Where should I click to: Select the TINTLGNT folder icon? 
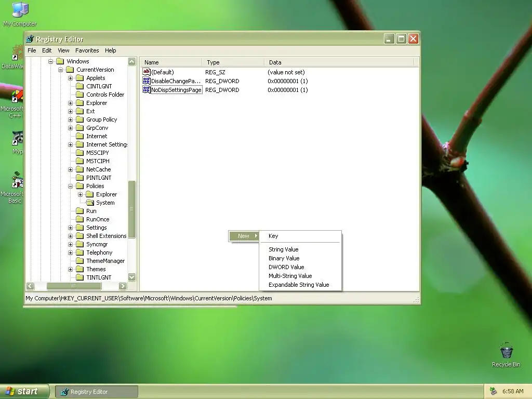click(79, 277)
